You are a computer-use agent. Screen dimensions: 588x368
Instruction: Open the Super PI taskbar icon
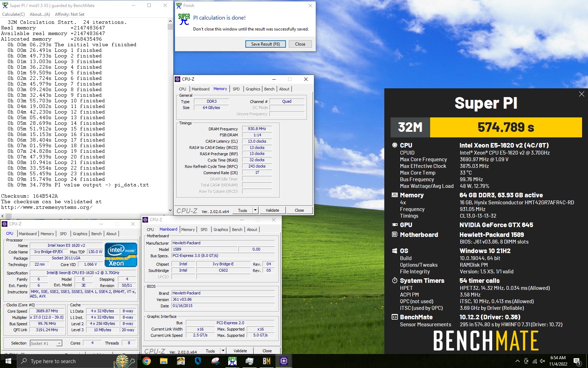[232, 361]
